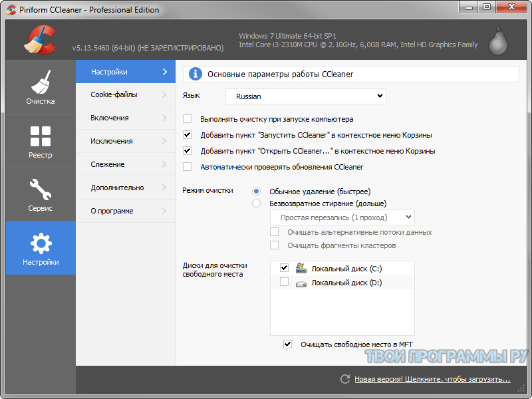The height and width of the screenshot is (399, 532).
Task: Click chevron next to Слежение
Action: tap(164, 164)
